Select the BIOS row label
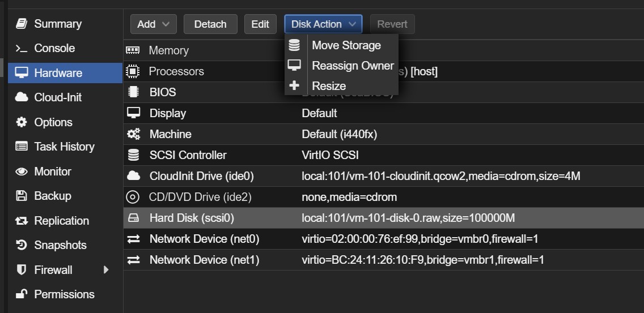This screenshot has width=644, height=313. pos(163,92)
